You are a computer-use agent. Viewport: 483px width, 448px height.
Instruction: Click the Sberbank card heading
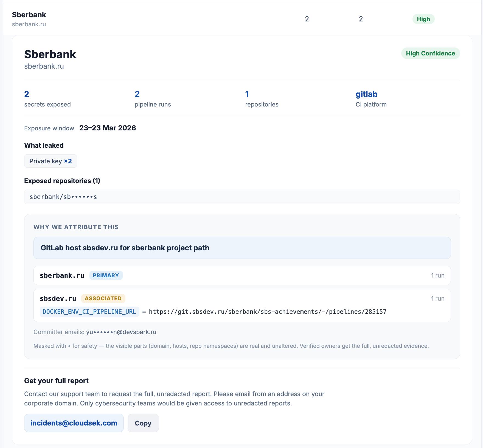point(50,54)
